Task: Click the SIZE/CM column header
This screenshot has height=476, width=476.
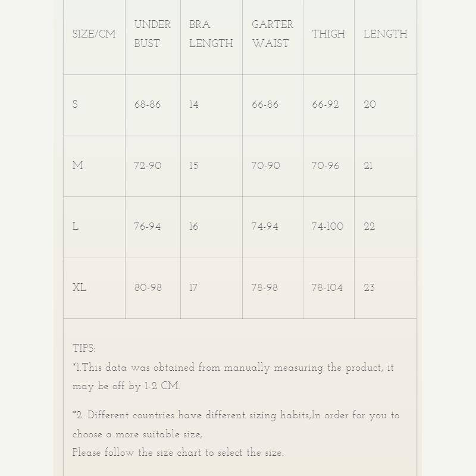Action: 94,35
